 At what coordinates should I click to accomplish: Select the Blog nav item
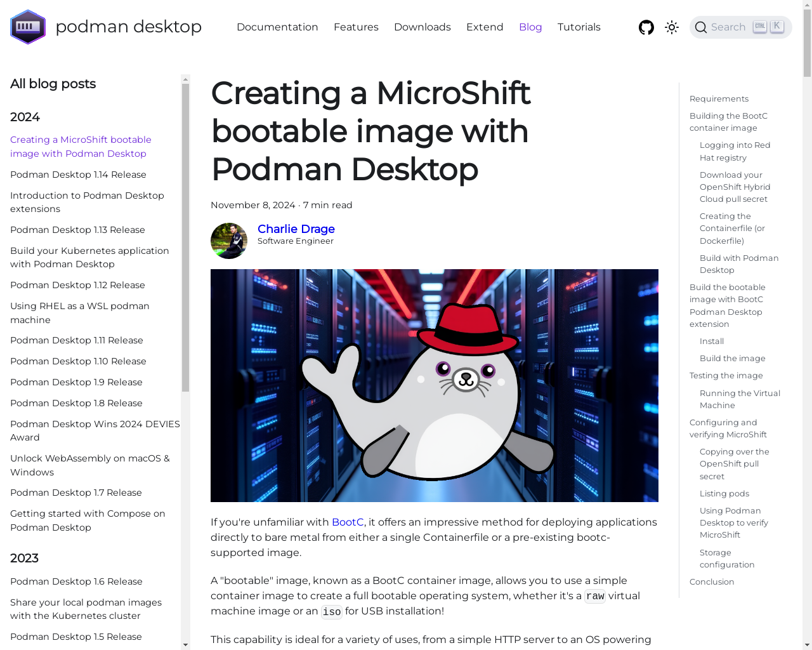tap(530, 27)
